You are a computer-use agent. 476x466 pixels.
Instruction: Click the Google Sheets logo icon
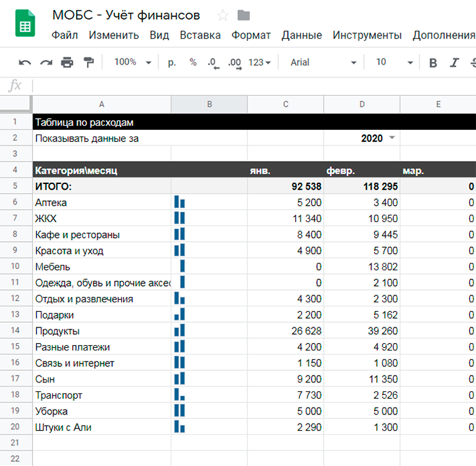(25, 23)
